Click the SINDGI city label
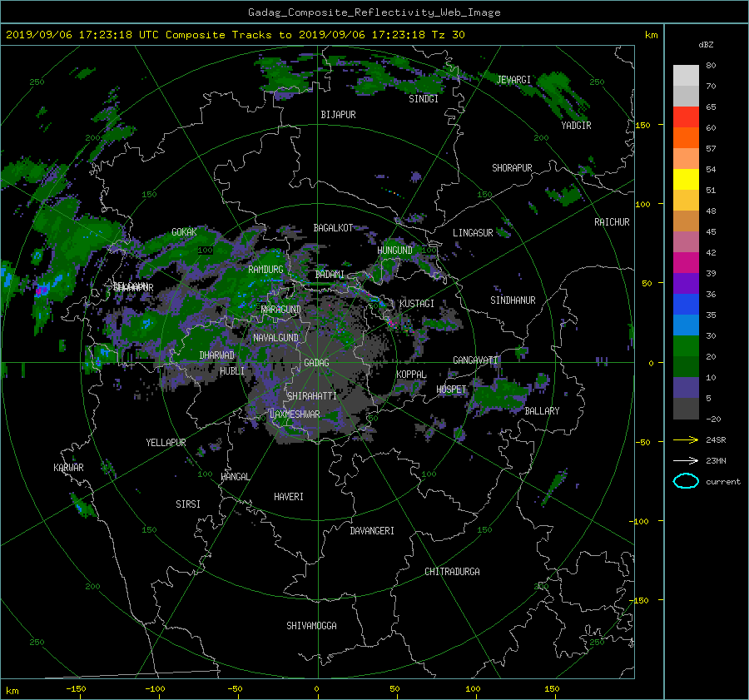This screenshot has width=749, height=700. 424,99
